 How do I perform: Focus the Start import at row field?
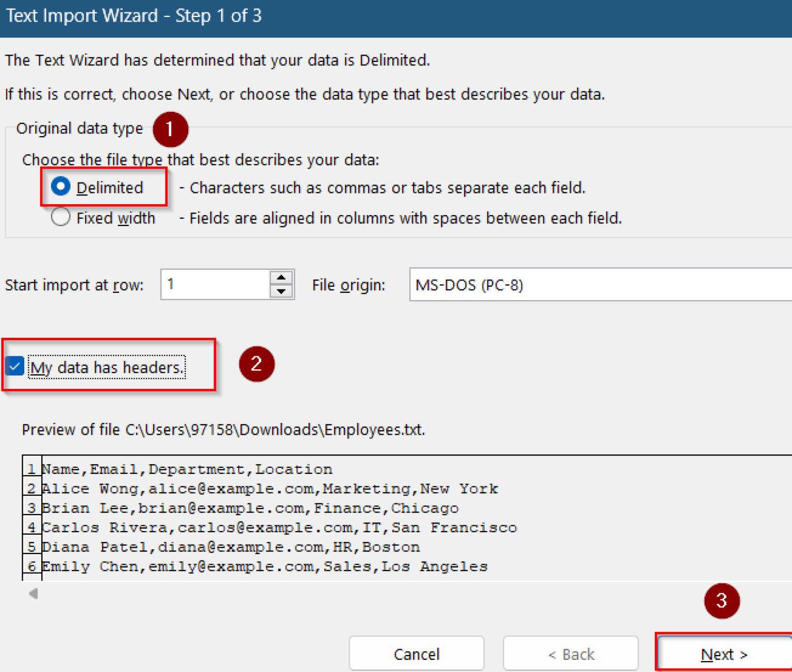tap(214, 285)
